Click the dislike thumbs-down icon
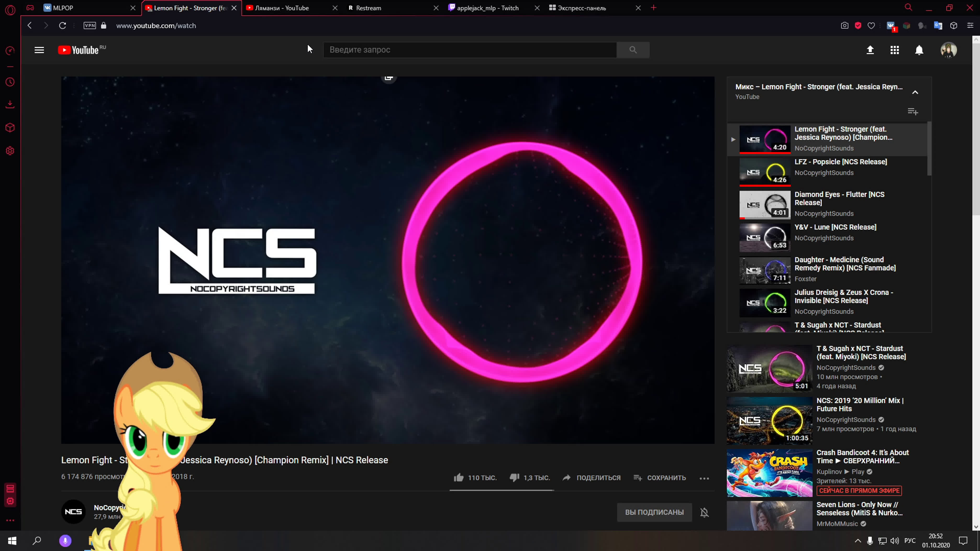The width and height of the screenshot is (980, 551). click(x=514, y=478)
